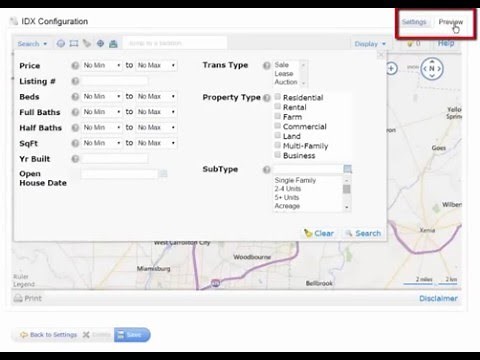Select 2-4 Units in SubType list
This screenshot has width=480, height=360.
coord(288,189)
